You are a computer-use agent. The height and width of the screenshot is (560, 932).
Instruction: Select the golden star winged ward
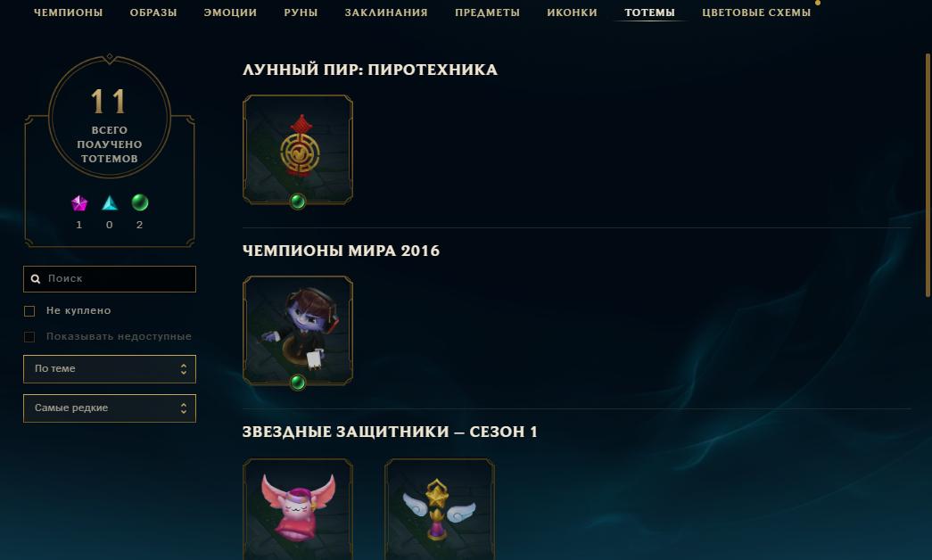click(x=440, y=509)
